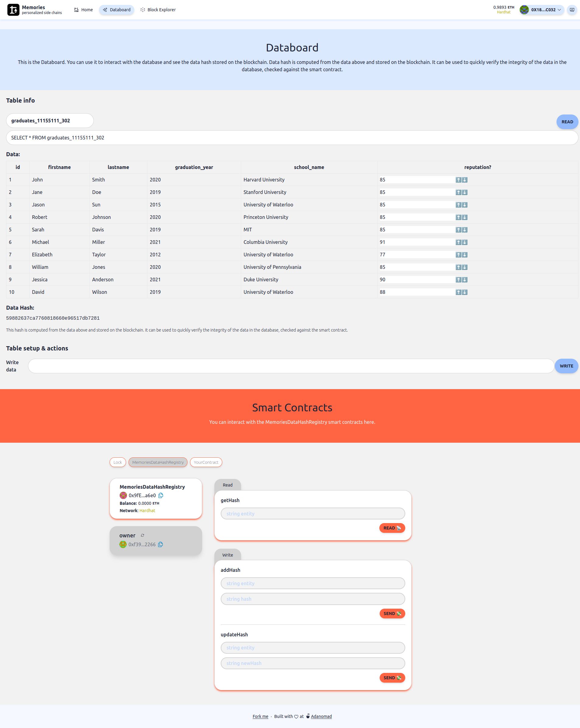Click the wallet avatar icon in header

(x=524, y=10)
